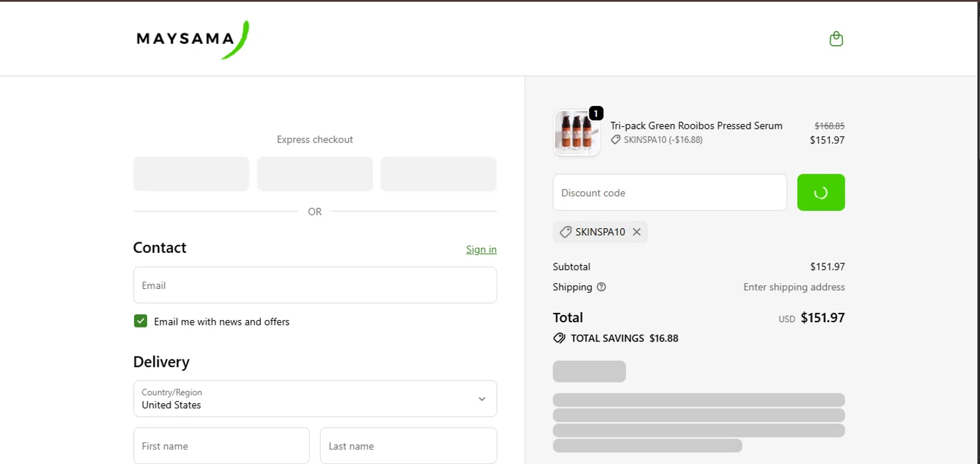Image resolution: width=980 pixels, height=464 pixels.
Task: Follow the Sign in link
Action: pos(481,250)
